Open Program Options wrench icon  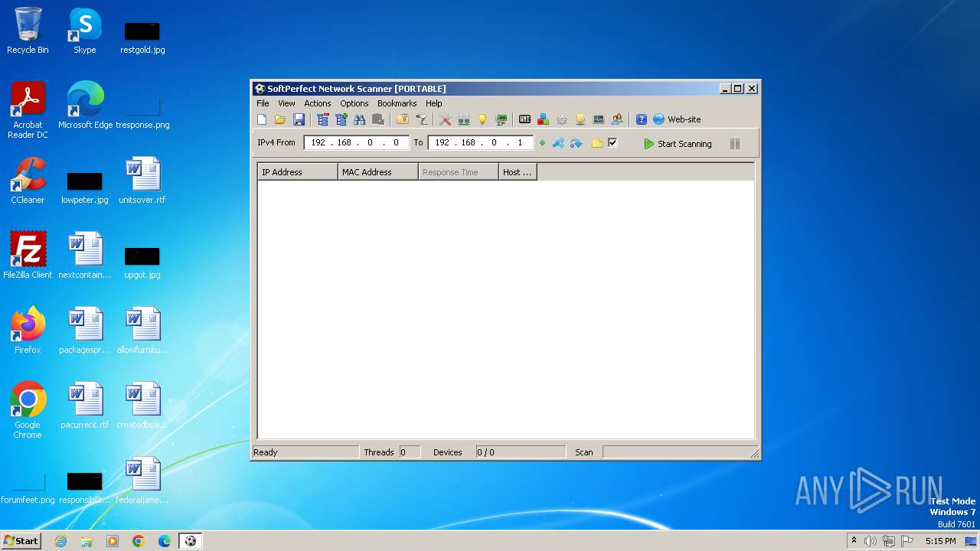click(x=445, y=119)
